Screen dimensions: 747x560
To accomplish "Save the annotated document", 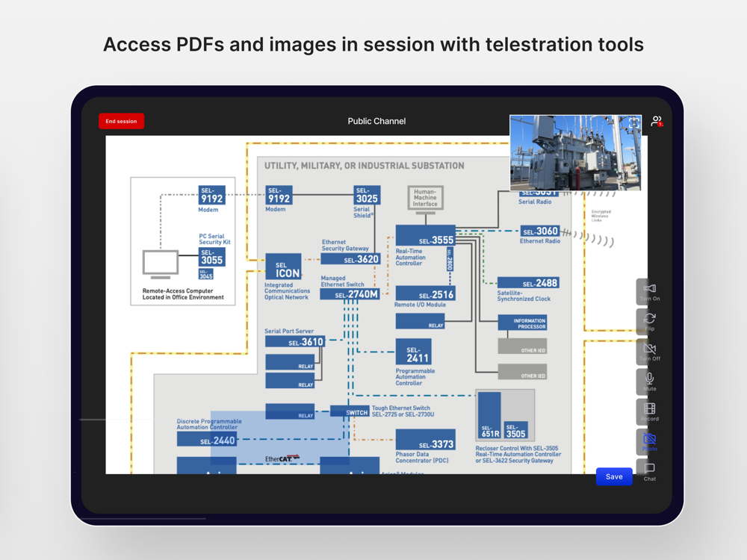I will click(x=613, y=476).
